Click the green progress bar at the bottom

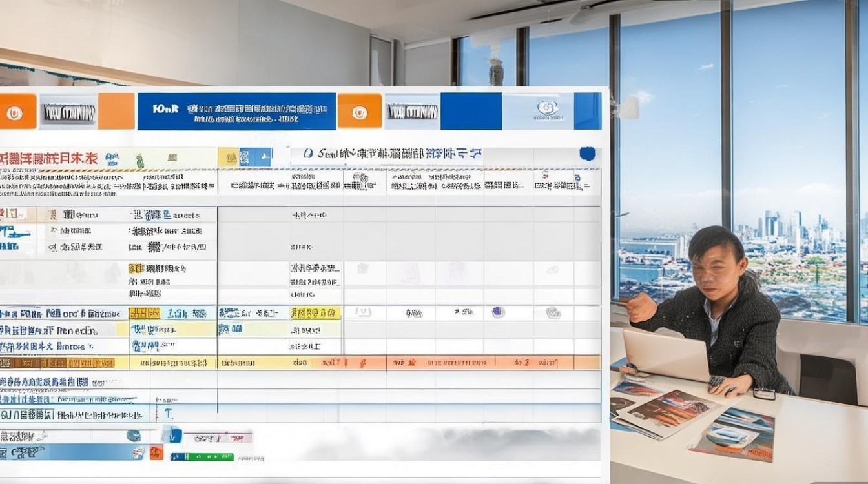(201, 456)
